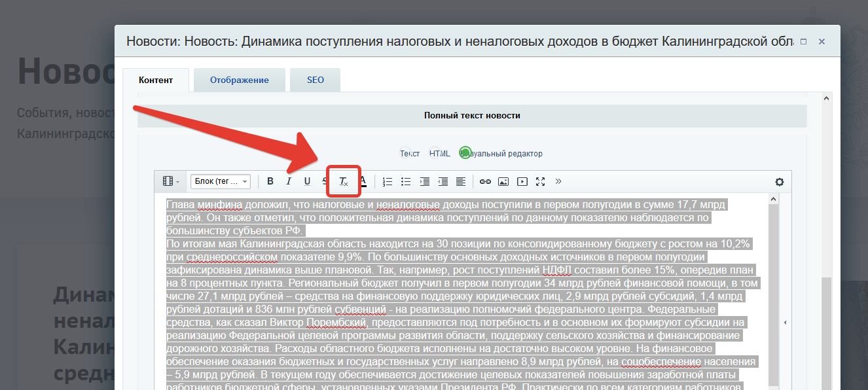Underline the selected text
This screenshot has width=868, height=390.
(x=307, y=181)
